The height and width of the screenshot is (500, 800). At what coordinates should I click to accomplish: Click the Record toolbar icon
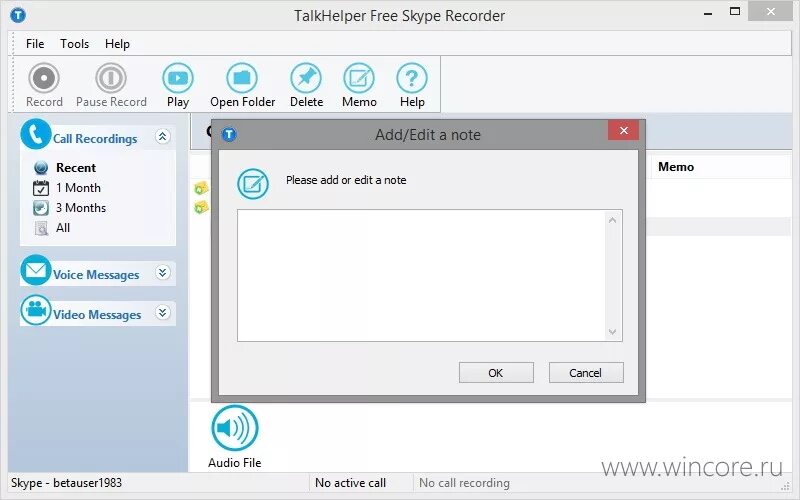click(44, 78)
